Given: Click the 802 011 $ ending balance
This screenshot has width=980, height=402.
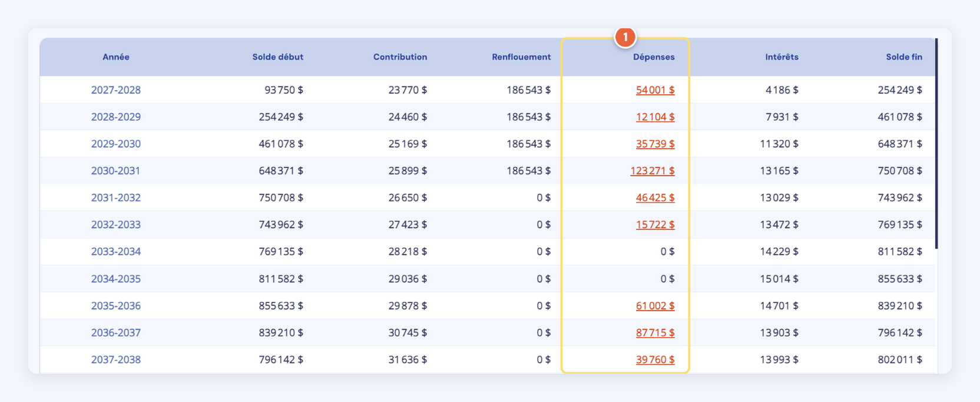Looking at the screenshot, I should click(900, 360).
